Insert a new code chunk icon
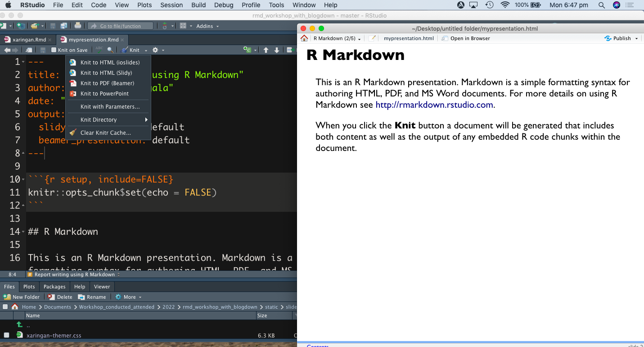 pos(248,50)
